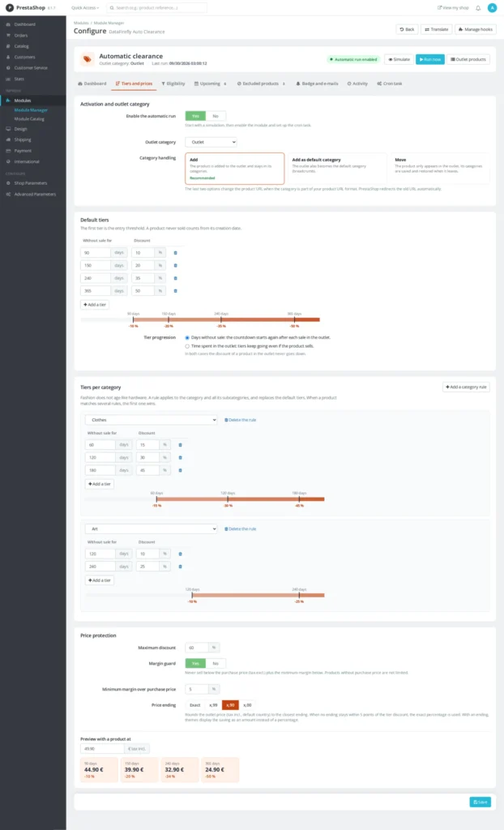This screenshot has width=504, height=830.
Task: Set Margin guard to No
Action: [x=216, y=663]
